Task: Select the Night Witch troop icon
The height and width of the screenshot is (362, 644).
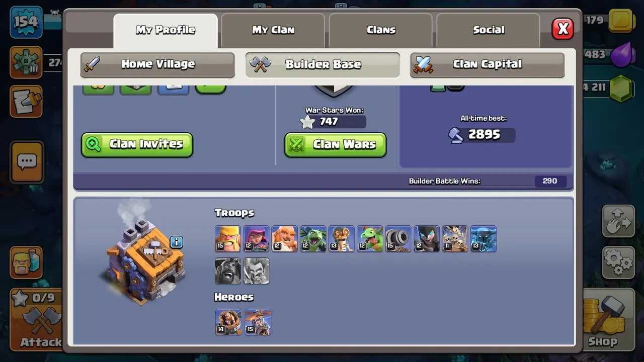Action: [427, 239]
